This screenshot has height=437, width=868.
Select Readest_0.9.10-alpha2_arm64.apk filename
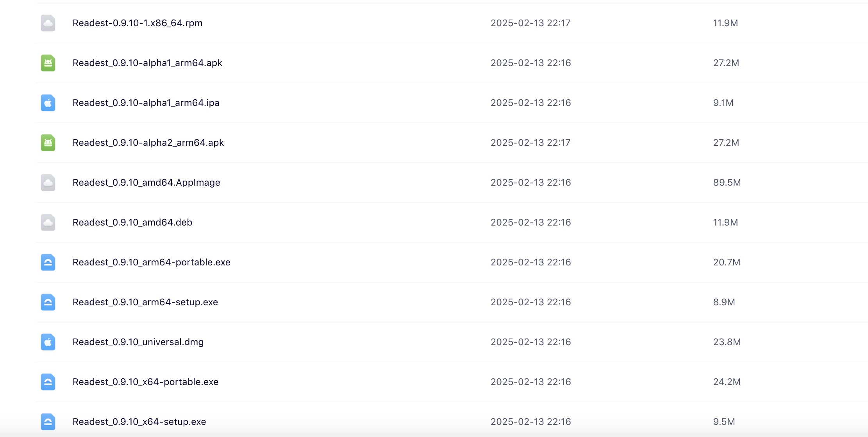[148, 143]
